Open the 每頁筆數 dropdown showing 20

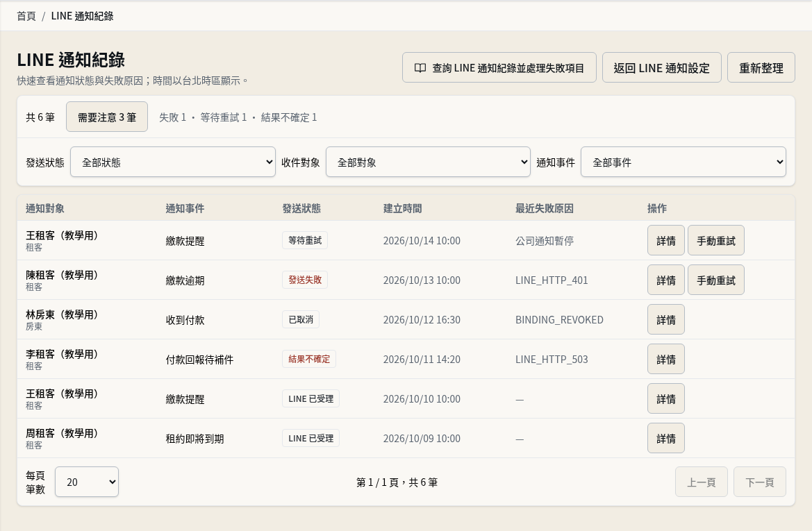87,482
